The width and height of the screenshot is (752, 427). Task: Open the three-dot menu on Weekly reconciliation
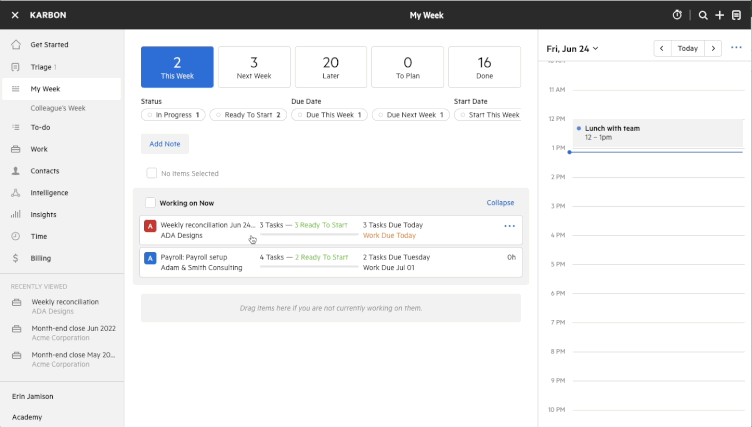(x=509, y=226)
